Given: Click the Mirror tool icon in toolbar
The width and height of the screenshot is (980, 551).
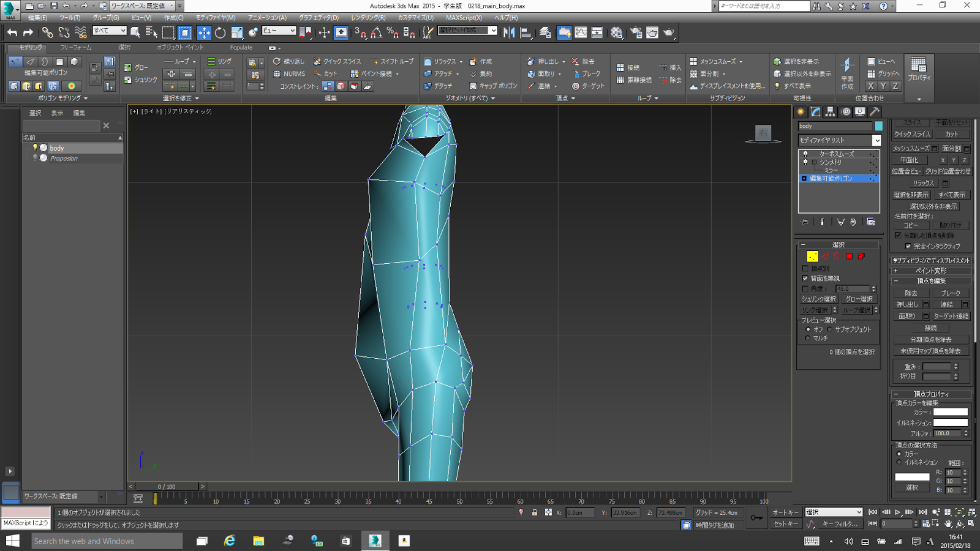Looking at the screenshot, I should pyautogui.click(x=508, y=32).
